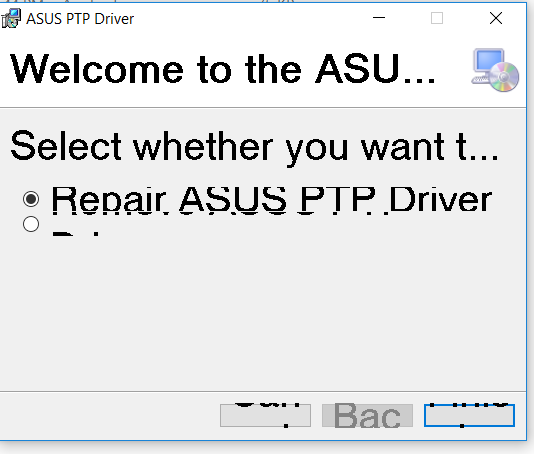Image resolution: width=534 pixels, height=454 pixels.
Task: Click the divider line under the welcome banner
Action: click(263, 108)
